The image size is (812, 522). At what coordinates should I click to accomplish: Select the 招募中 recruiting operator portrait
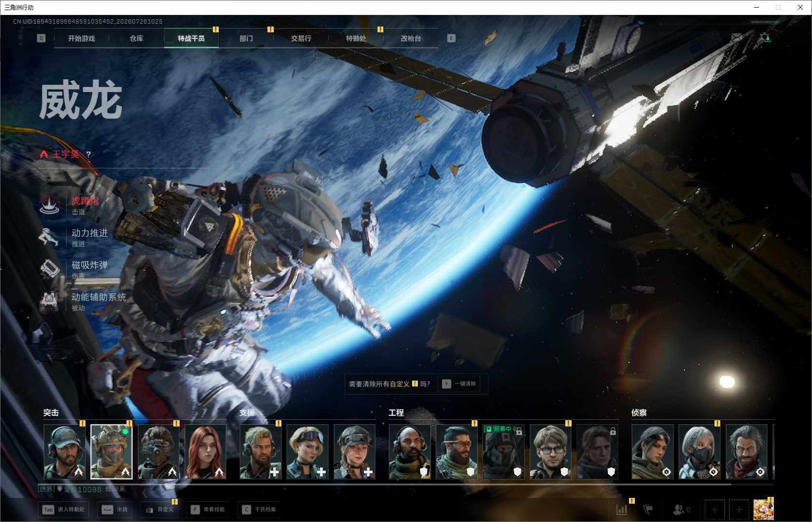pos(504,452)
